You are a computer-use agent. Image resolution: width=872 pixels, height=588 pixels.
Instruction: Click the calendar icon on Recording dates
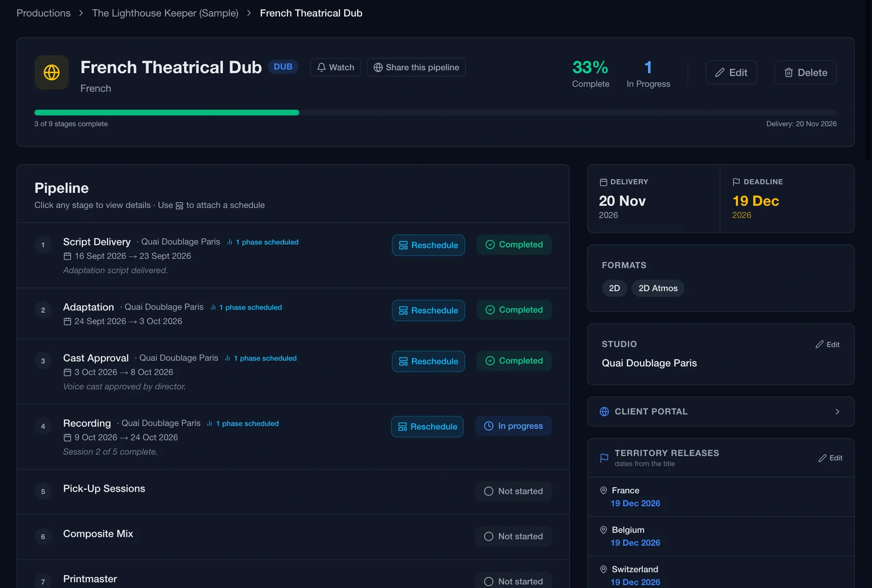click(x=67, y=438)
